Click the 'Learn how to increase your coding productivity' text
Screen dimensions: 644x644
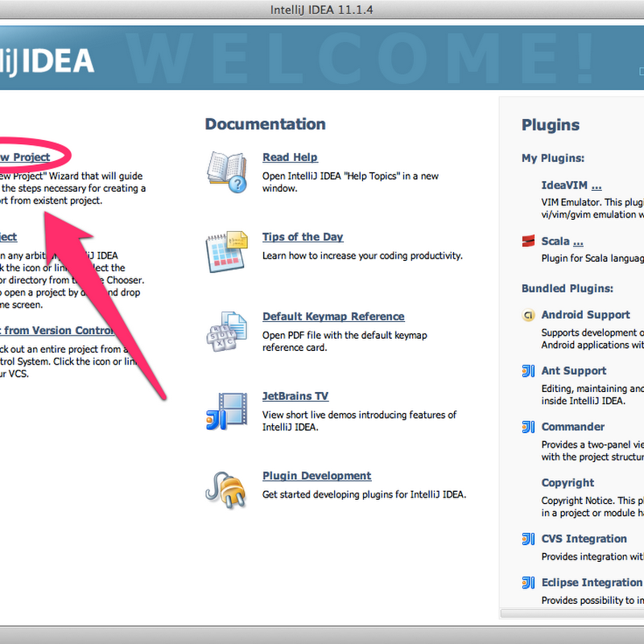coord(362,256)
